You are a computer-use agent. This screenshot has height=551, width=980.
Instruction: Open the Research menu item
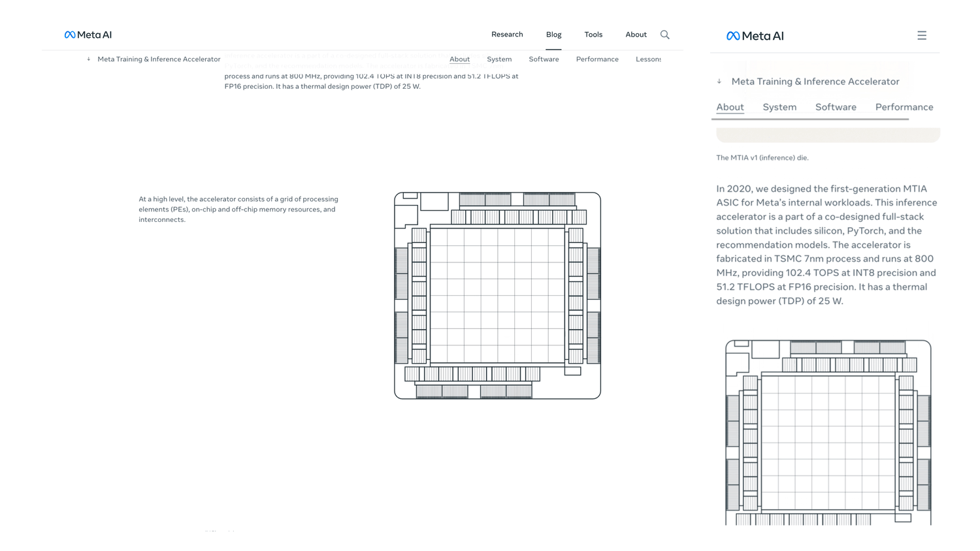pos(507,35)
